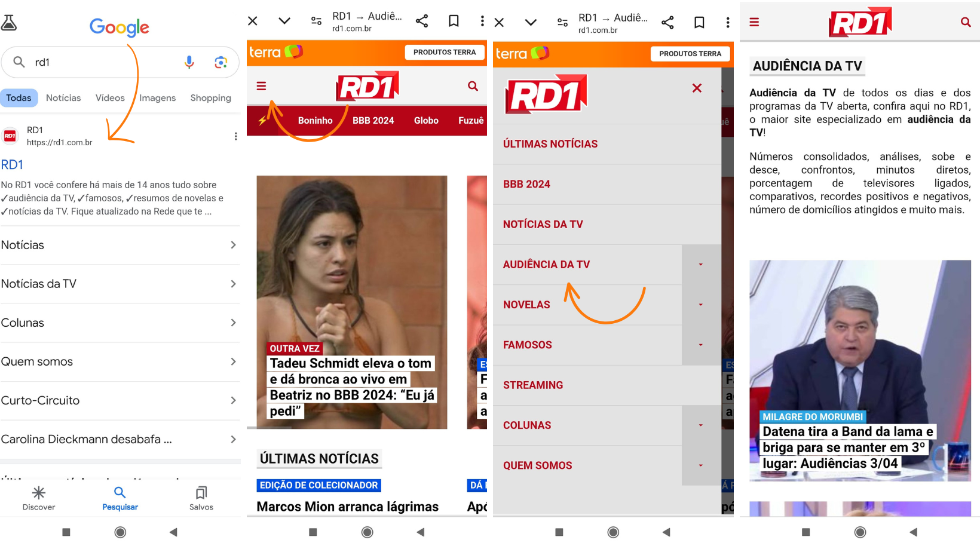Open the RD1 blue result title
The image size is (980, 552).
(x=12, y=165)
